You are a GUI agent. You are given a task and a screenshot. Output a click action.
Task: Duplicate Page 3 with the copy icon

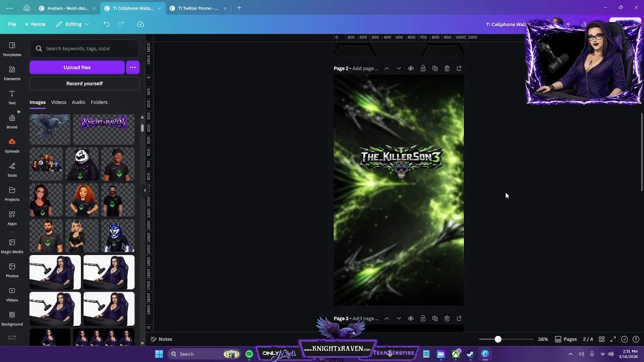(x=435, y=318)
